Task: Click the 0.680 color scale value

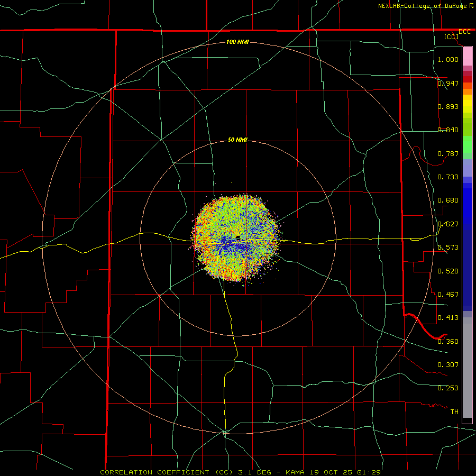Action: (448, 200)
